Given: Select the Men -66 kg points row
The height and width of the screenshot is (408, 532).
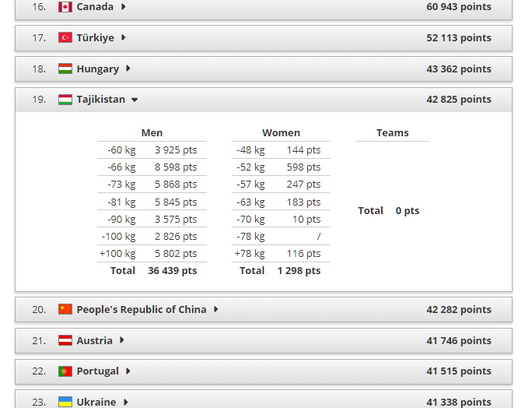Looking at the screenshot, I should tap(152, 167).
